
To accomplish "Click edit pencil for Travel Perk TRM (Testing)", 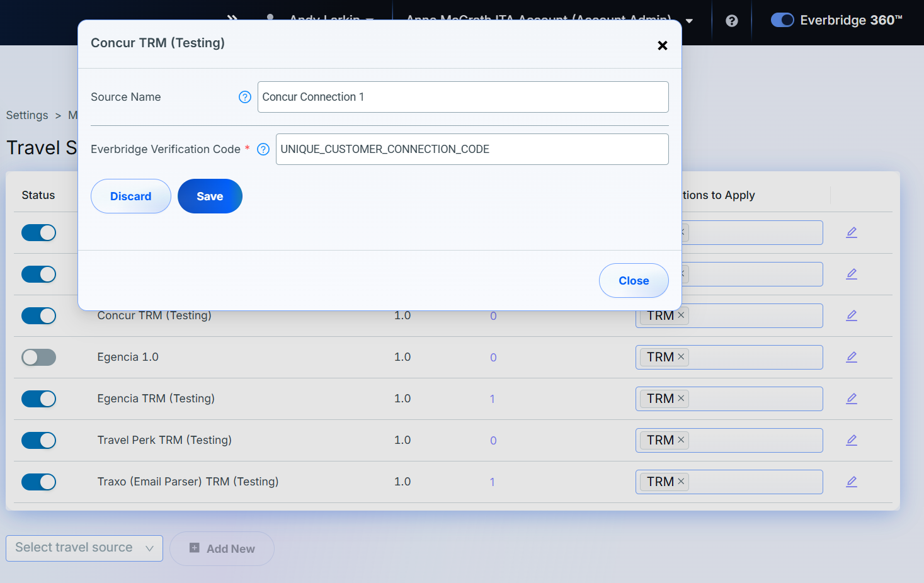I will 852,440.
